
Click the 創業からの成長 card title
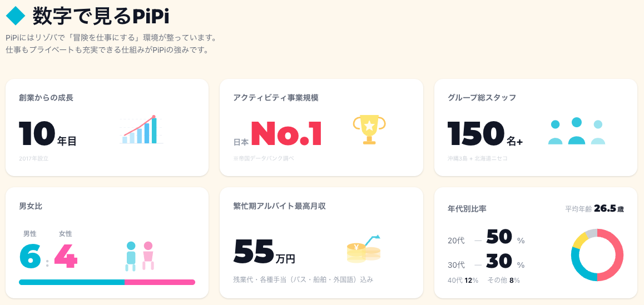tap(46, 98)
